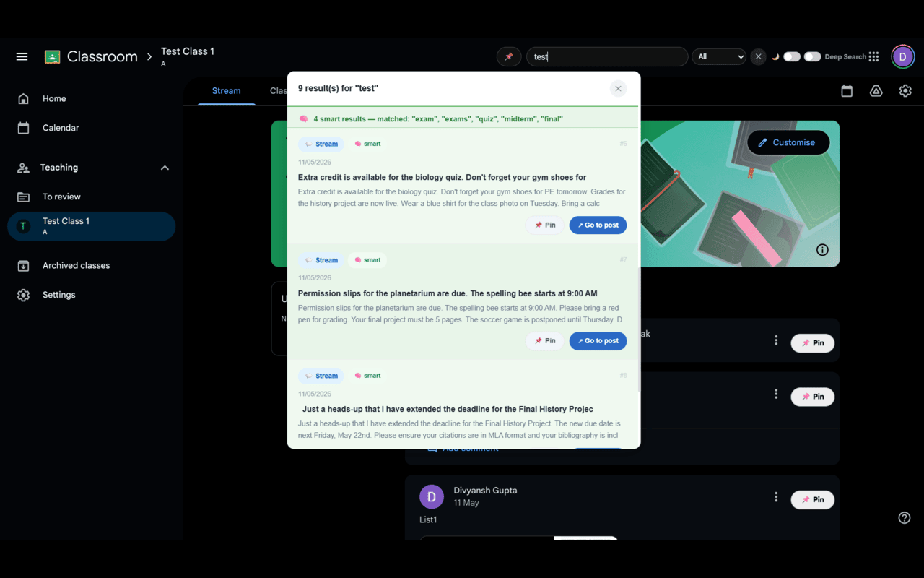
Task: Click result number #6 label
Action: point(623,144)
